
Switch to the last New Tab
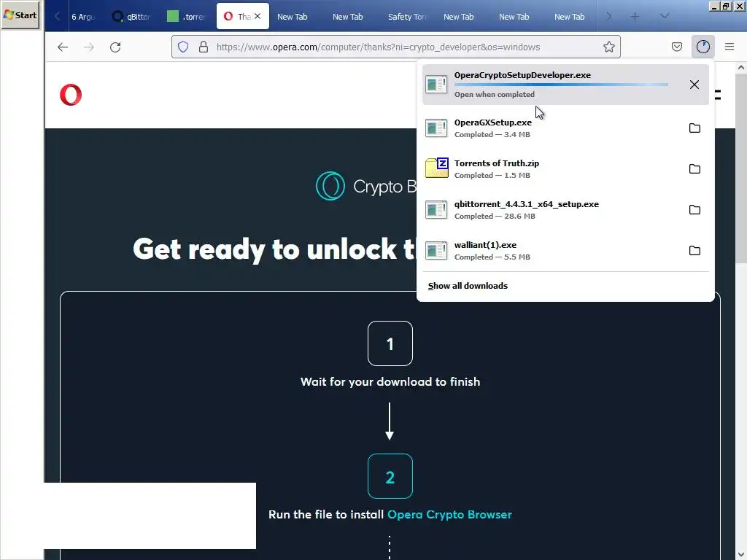(569, 16)
